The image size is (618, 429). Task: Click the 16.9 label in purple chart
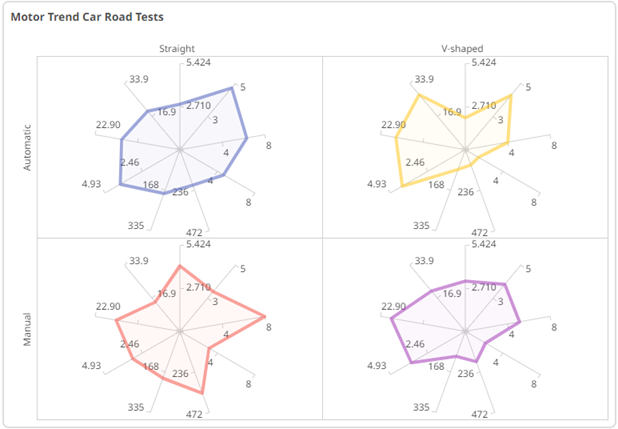(452, 294)
